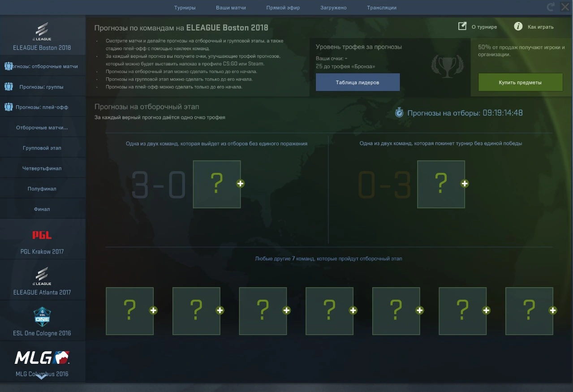Click people icon beside Прогнозы: группы

click(8, 87)
